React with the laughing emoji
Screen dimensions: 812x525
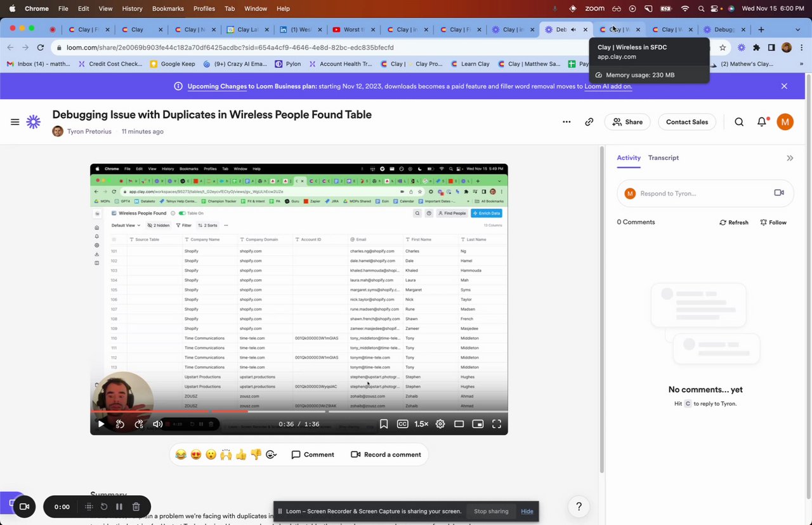[181, 455]
